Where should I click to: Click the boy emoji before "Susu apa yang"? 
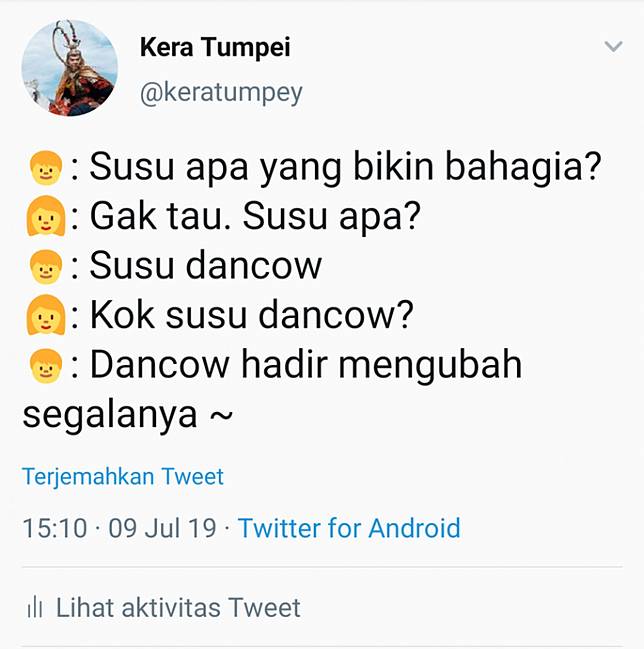(44, 169)
